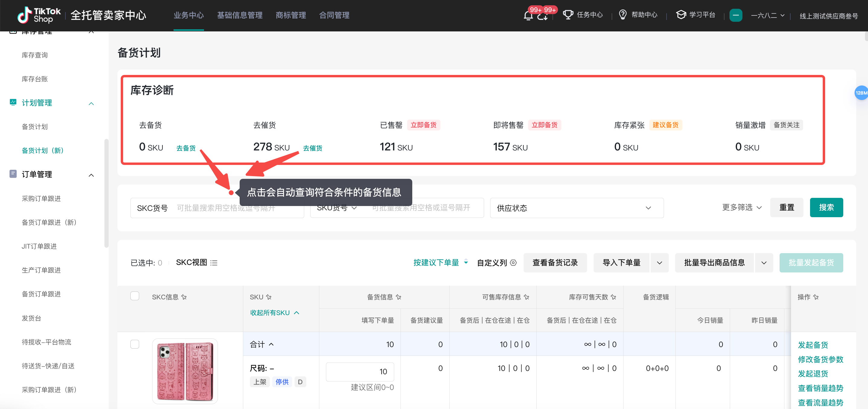Screen dimensions: 868x409
Task: Open 库存查询 in sidebar
Action: 35,55
